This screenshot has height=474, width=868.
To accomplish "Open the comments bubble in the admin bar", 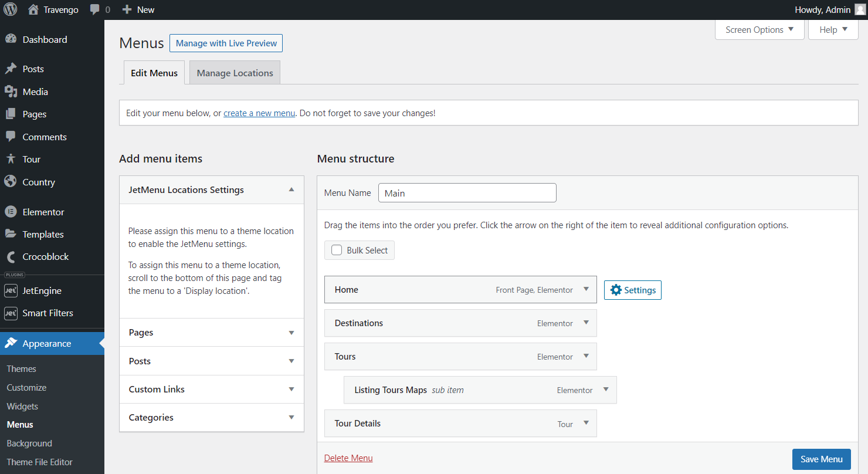I will click(x=95, y=10).
